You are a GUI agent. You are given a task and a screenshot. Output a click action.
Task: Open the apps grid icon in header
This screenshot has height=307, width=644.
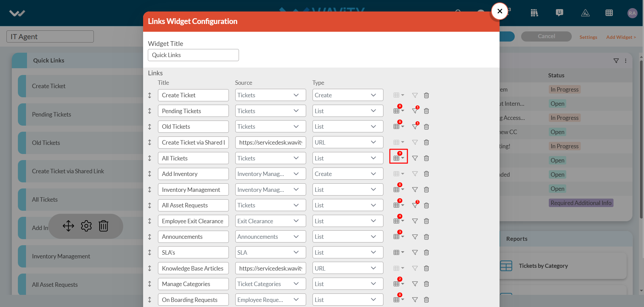[609, 13]
